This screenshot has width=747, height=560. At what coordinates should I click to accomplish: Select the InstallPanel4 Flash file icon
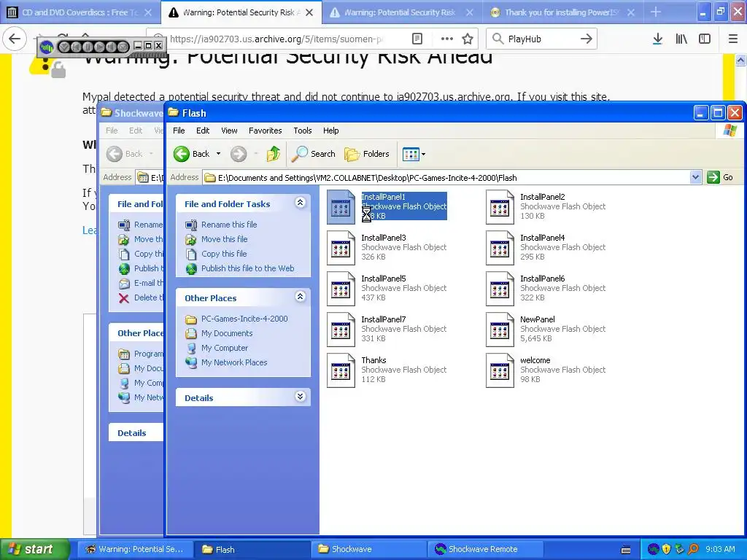click(x=500, y=248)
